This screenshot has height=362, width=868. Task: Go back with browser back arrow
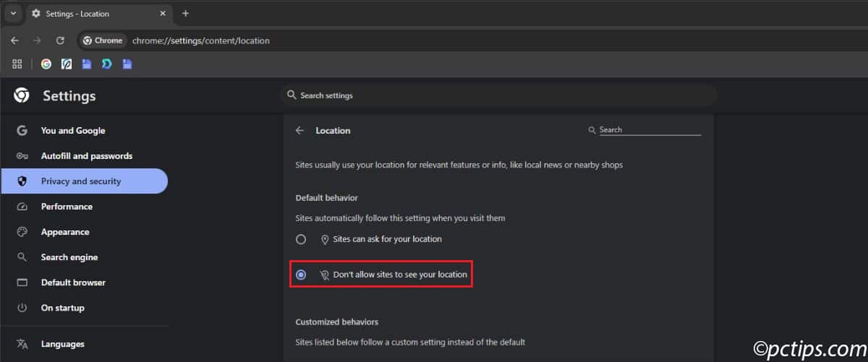coord(14,40)
